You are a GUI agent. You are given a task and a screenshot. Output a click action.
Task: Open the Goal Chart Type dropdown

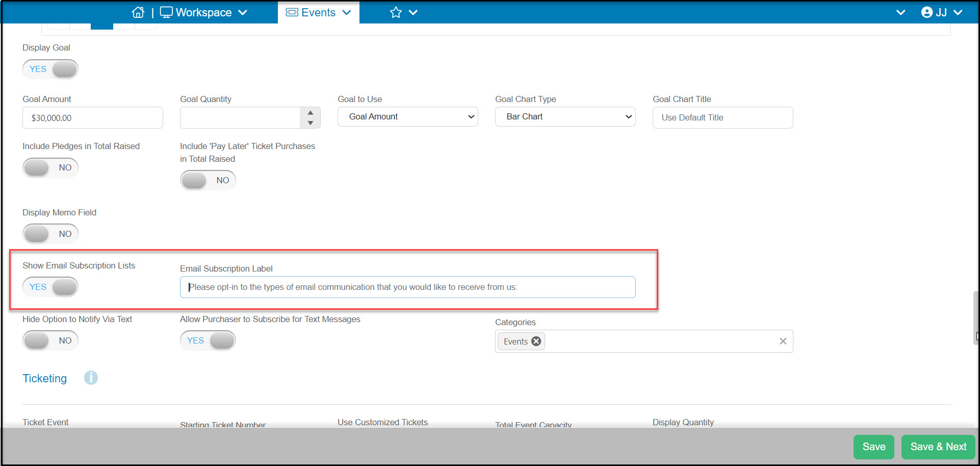(565, 117)
